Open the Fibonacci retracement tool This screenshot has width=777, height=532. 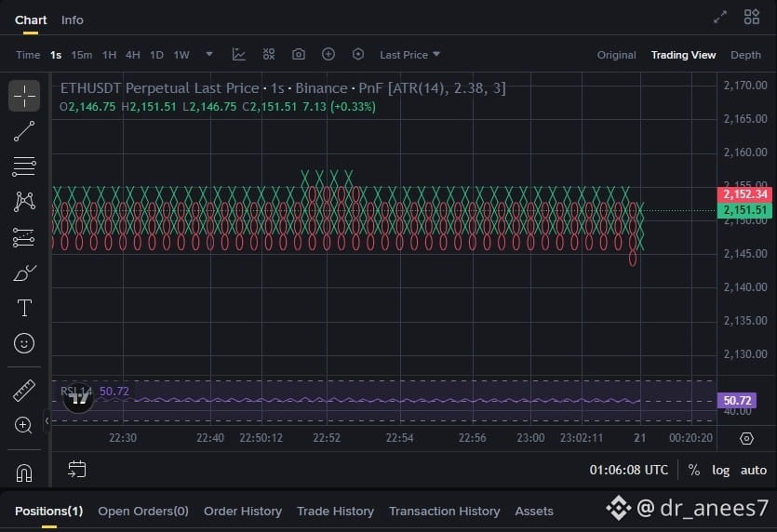24,166
